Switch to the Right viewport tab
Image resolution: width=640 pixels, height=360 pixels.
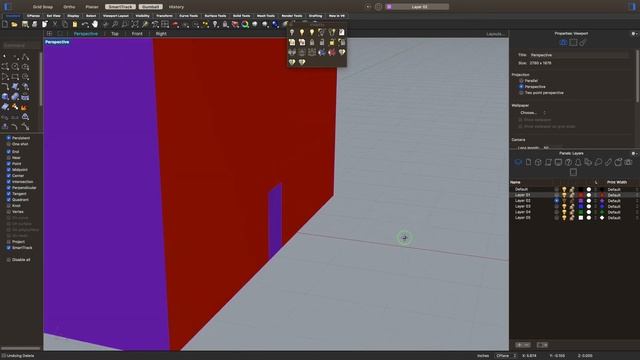[161, 34]
